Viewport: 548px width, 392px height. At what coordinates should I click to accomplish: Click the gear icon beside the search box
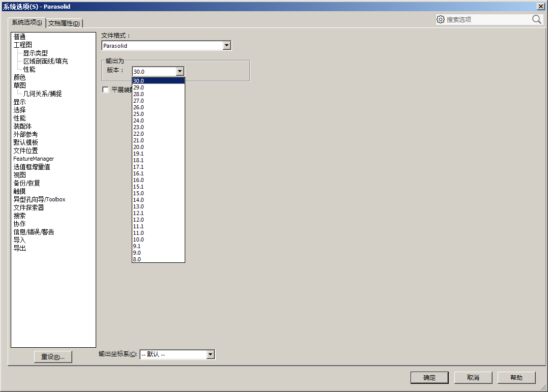pyautogui.click(x=440, y=19)
